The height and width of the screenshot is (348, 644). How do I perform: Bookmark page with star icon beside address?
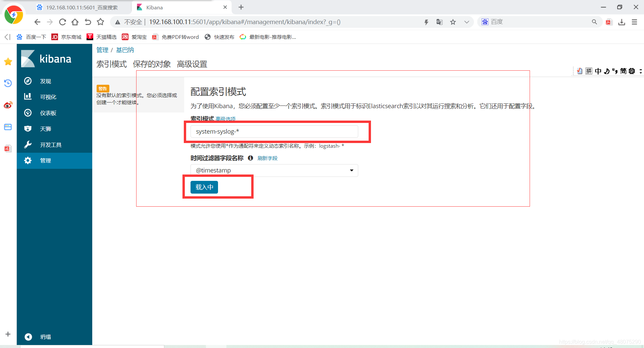click(x=100, y=22)
